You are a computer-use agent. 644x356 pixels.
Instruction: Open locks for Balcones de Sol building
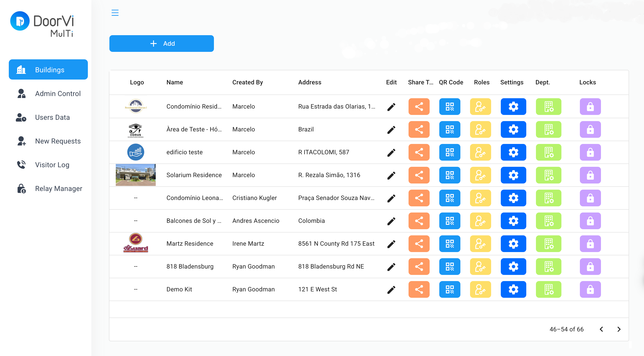coord(590,221)
